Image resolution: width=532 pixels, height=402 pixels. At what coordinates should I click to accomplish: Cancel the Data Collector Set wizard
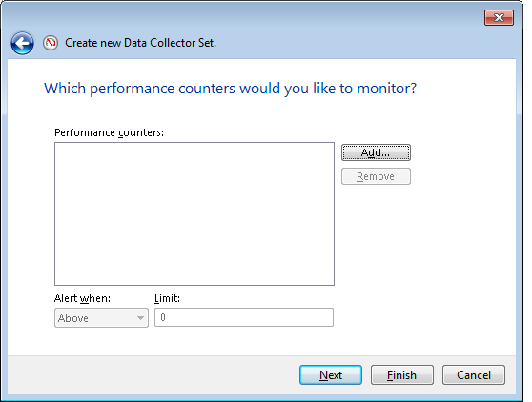coord(474,375)
